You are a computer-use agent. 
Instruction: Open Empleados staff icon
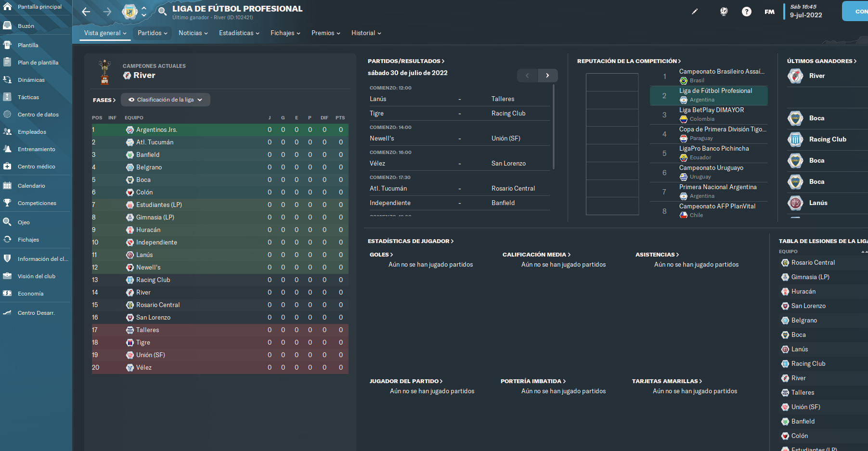coord(7,132)
